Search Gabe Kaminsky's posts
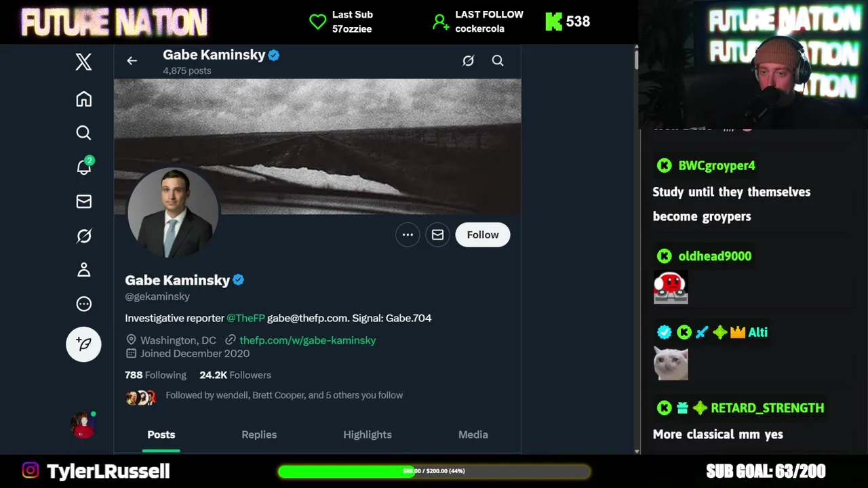 pyautogui.click(x=498, y=61)
